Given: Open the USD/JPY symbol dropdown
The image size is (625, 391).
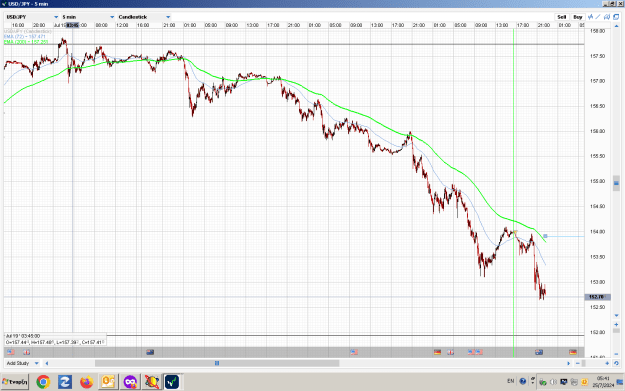Looking at the screenshot, I should point(32,17).
